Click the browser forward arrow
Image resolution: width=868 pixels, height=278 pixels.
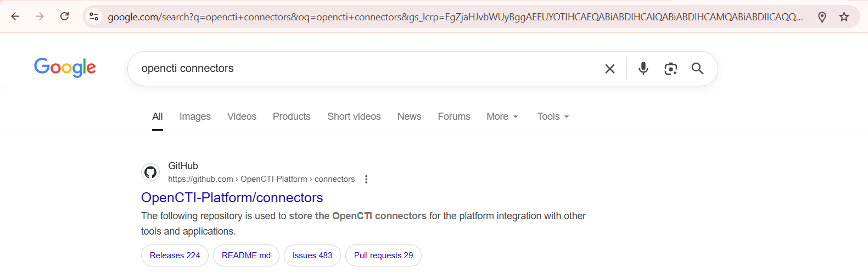(x=40, y=16)
